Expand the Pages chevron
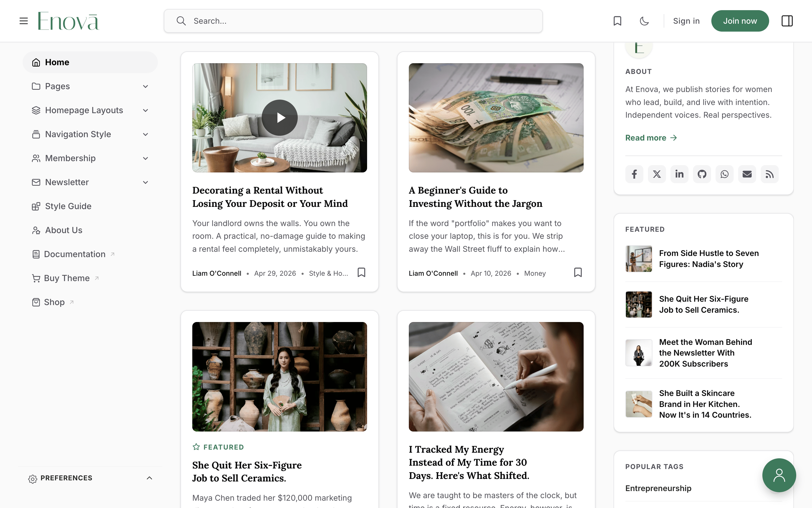Image resolution: width=812 pixels, height=508 pixels. [145, 86]
